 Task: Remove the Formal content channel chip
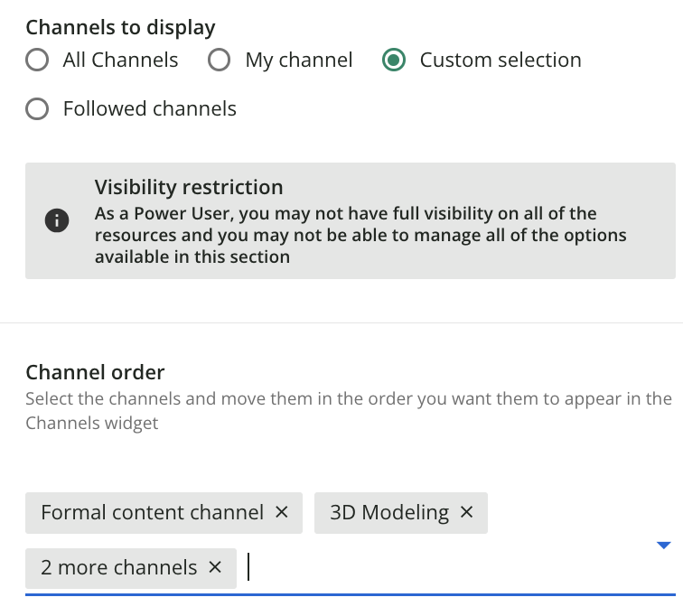point(282,512)
